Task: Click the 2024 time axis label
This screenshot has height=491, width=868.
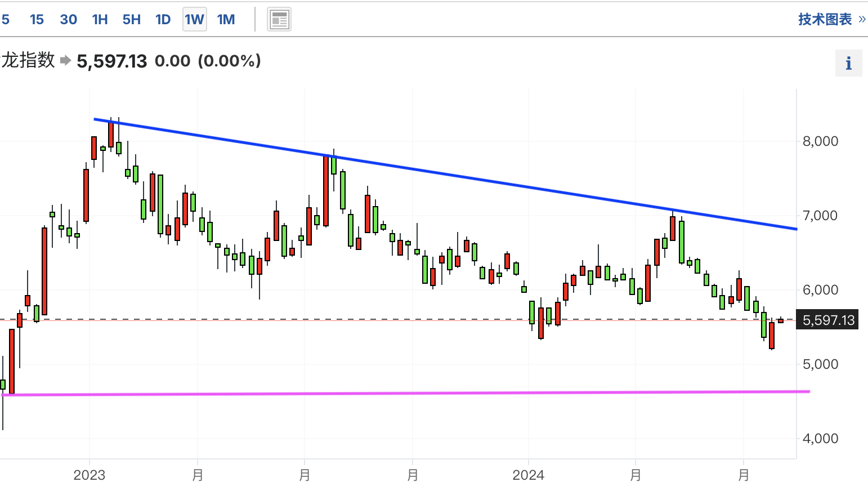Action: point(528,475)
